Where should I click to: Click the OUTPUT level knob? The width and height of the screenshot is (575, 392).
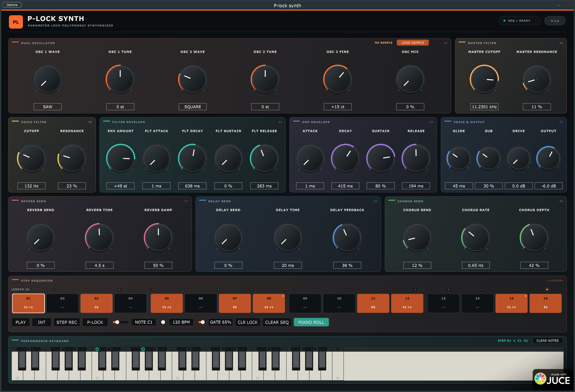tap(548, 158)
